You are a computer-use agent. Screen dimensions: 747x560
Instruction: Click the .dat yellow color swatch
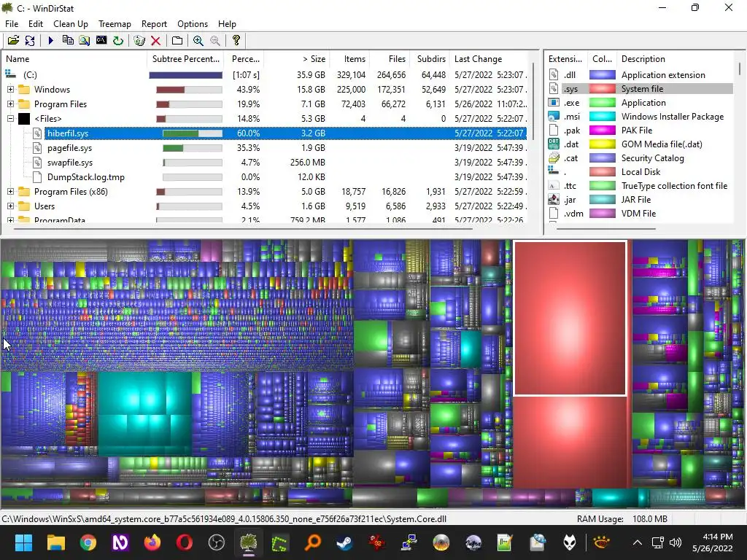coord(602,144)
